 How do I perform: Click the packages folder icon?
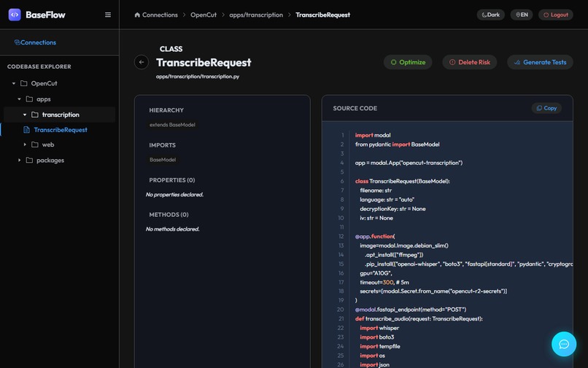click(x=29, y=161)
